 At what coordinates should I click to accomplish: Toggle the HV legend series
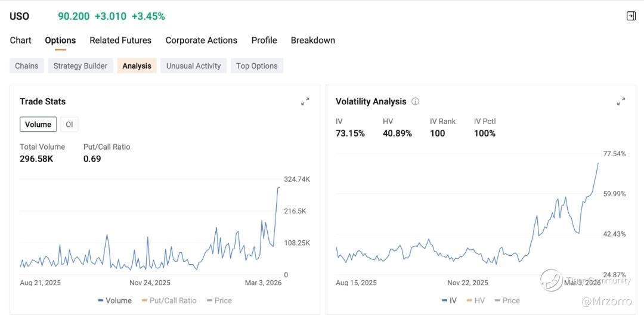click(476, 300)
